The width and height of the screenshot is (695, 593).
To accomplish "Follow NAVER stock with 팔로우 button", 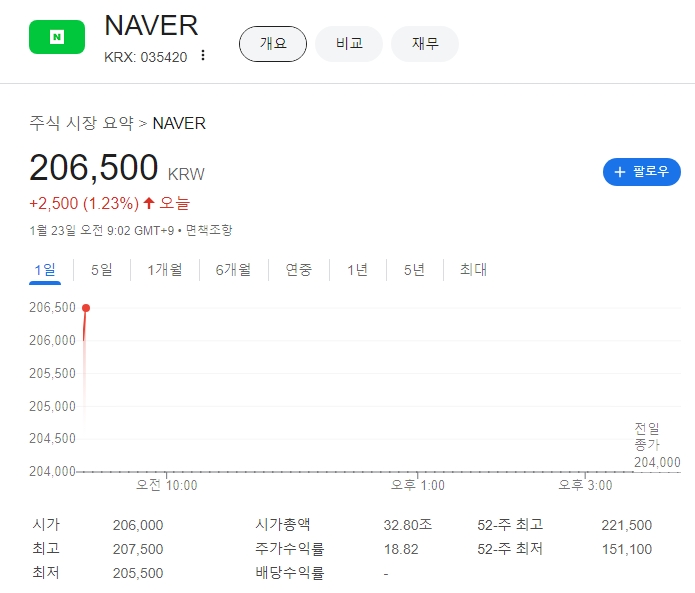I will click(x=641, y=172).
